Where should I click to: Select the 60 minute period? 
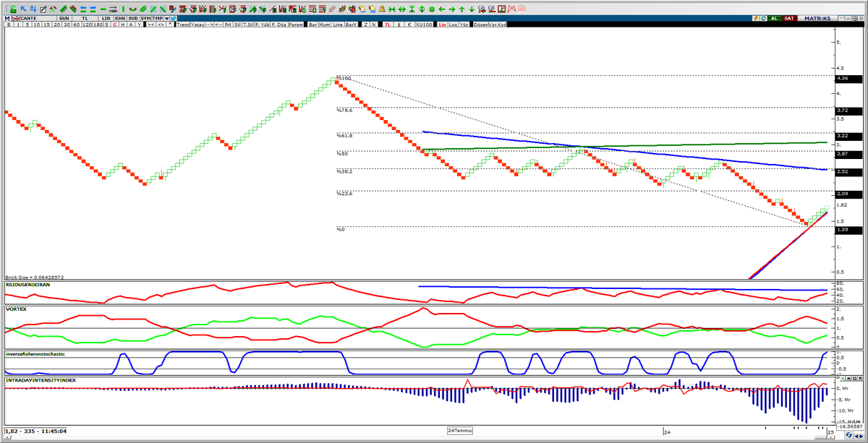(77, 25)
